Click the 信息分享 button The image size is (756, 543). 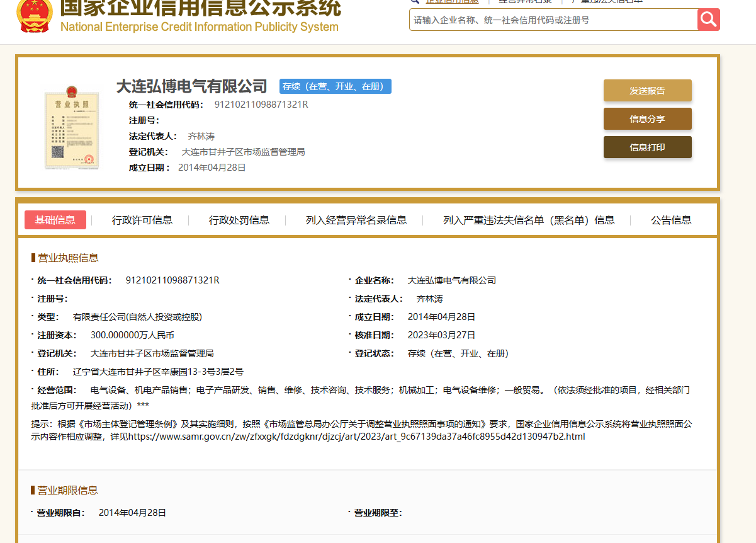point(647,119)
